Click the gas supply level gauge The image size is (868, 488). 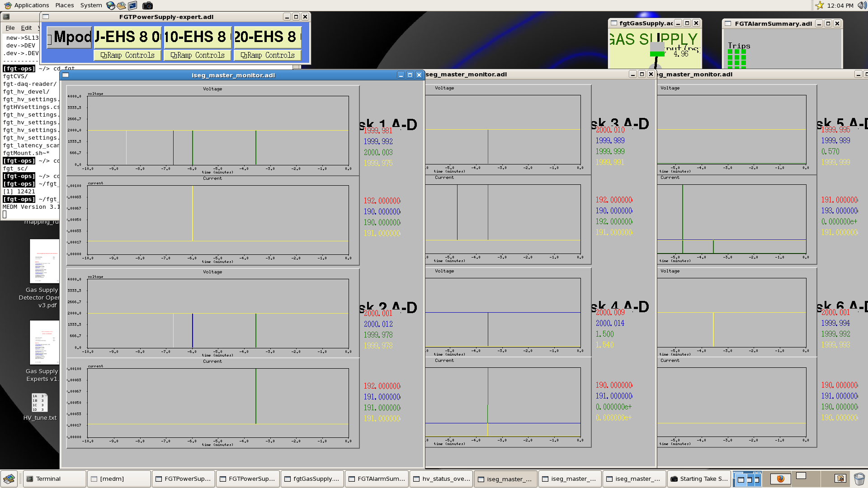click(x=657, y=50)
